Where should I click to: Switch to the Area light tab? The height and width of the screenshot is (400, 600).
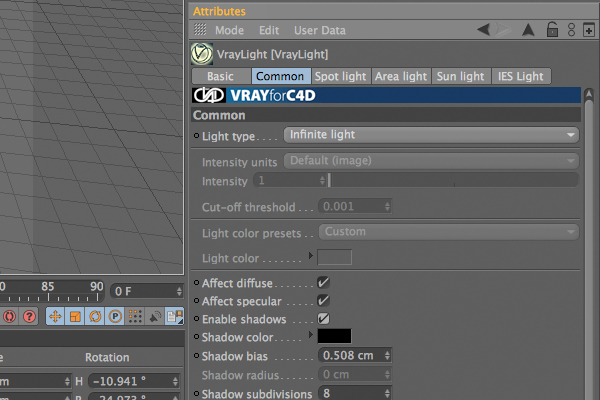click(401, 76)
